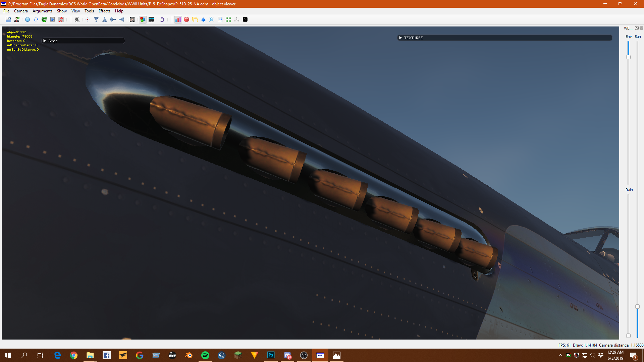Open the Effects menu
The image size is (644, 362).
coord(104,11)
